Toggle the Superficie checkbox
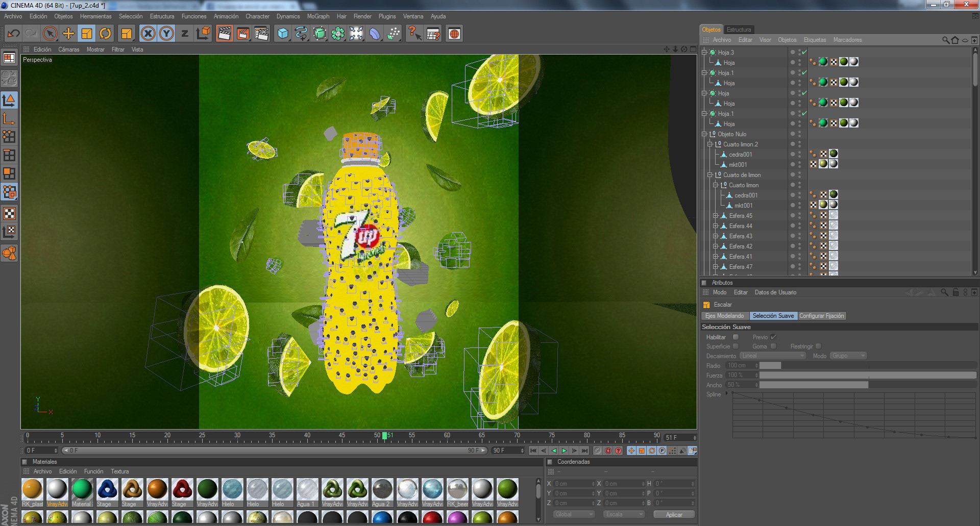Image resolution: width=980 pixels, height=526 pixels. pos(736,346)
